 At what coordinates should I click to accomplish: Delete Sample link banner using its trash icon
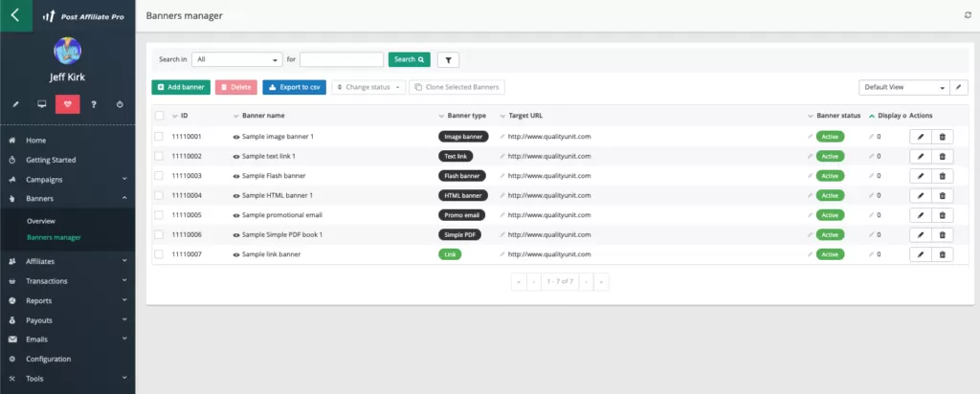coord(943,254)
